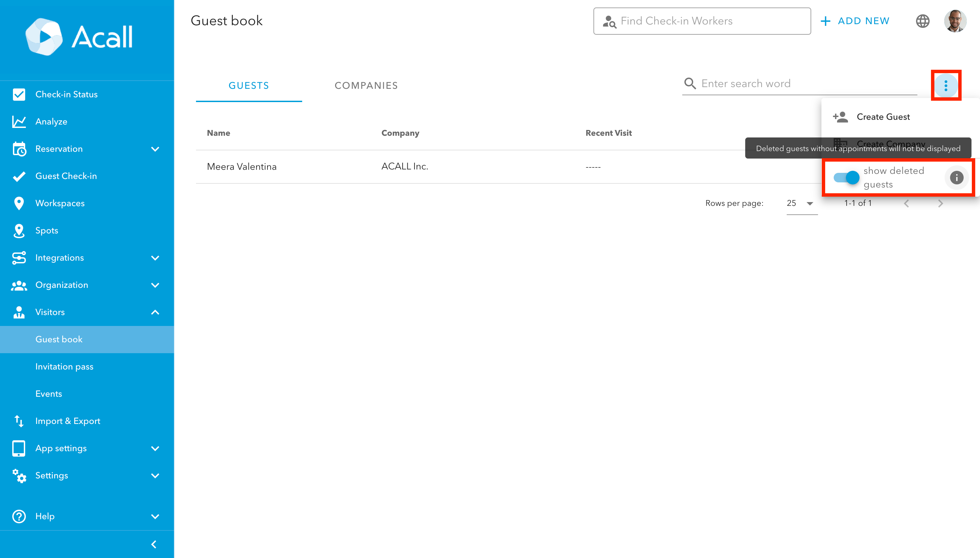Viewport: 980px width, 558px height.
Task: Expand the App settings menu chevron
Action: coord(155,448)
